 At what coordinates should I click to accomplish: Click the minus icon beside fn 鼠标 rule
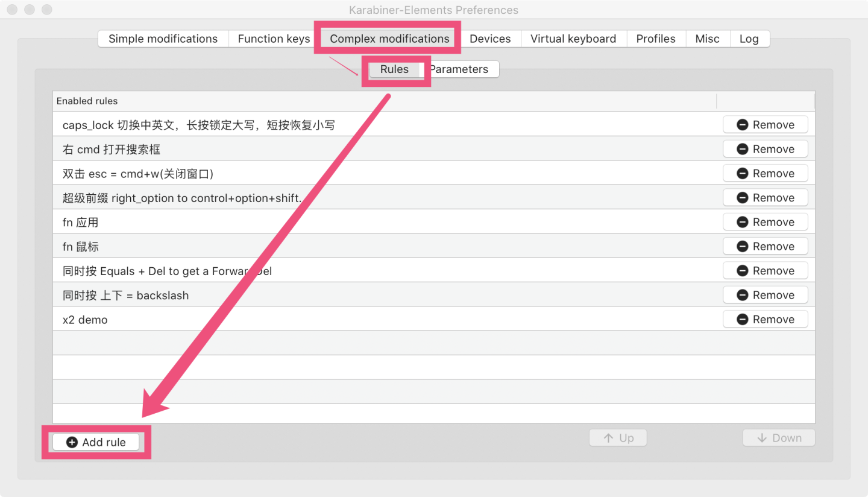[743, 246]
